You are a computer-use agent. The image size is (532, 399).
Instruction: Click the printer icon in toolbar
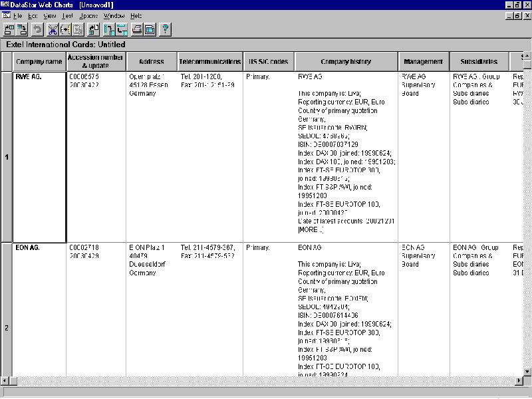tap(137, 29)
